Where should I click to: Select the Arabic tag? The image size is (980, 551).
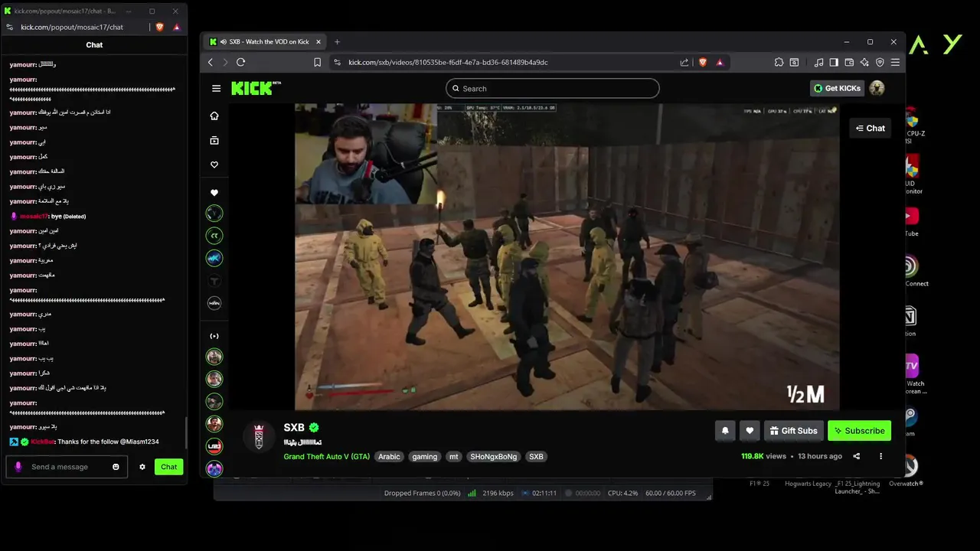click(389, 457)
